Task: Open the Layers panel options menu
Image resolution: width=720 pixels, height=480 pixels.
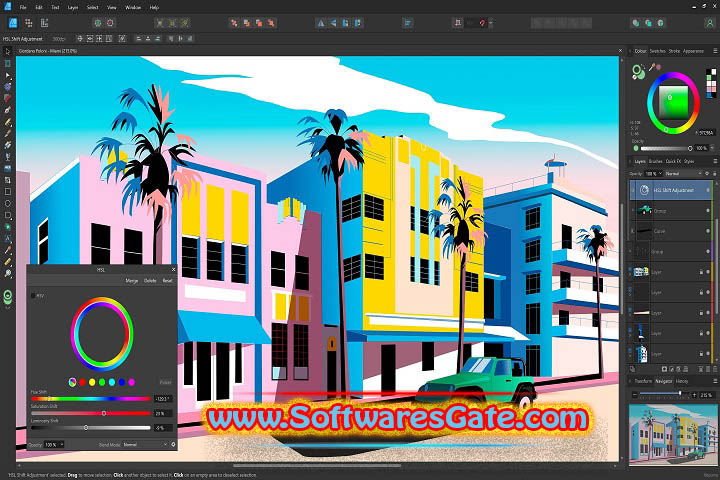Action: point(715,161)
